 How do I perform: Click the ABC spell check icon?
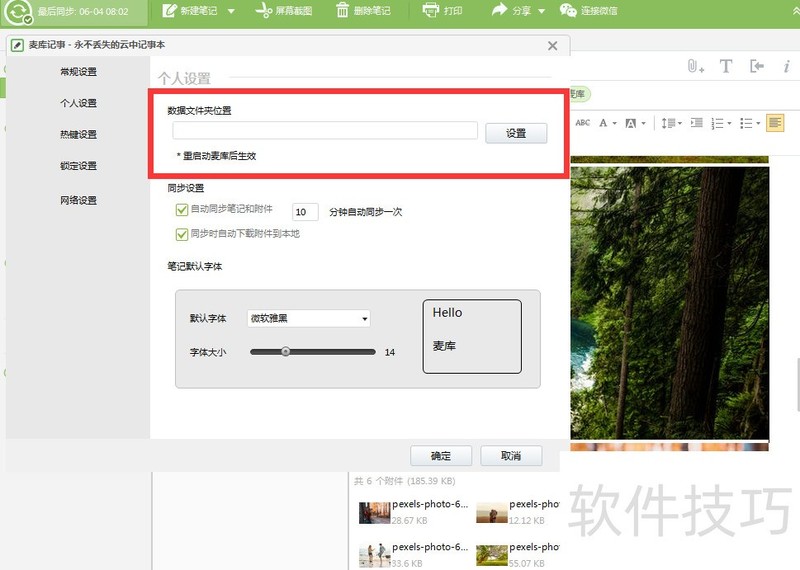click(582, 123)
